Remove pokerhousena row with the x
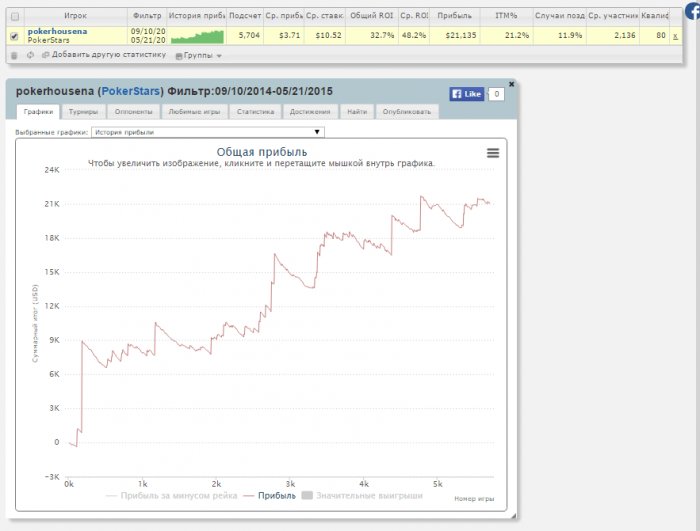Image resolution: width=700 pixels, height=531 pixels. point(675,36)
